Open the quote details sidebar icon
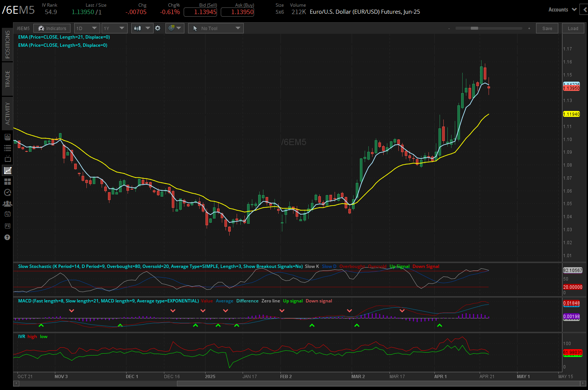Viewport: 588px width, 390px height. click(x=7, y=137)
